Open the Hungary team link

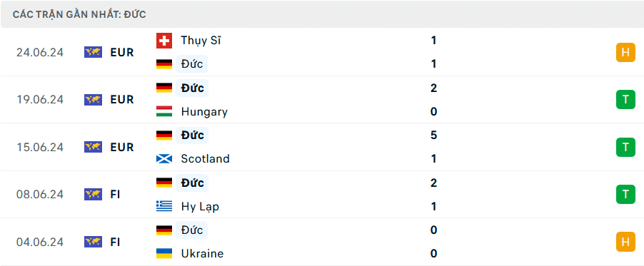pyautogui.click(x=204, y=112)
